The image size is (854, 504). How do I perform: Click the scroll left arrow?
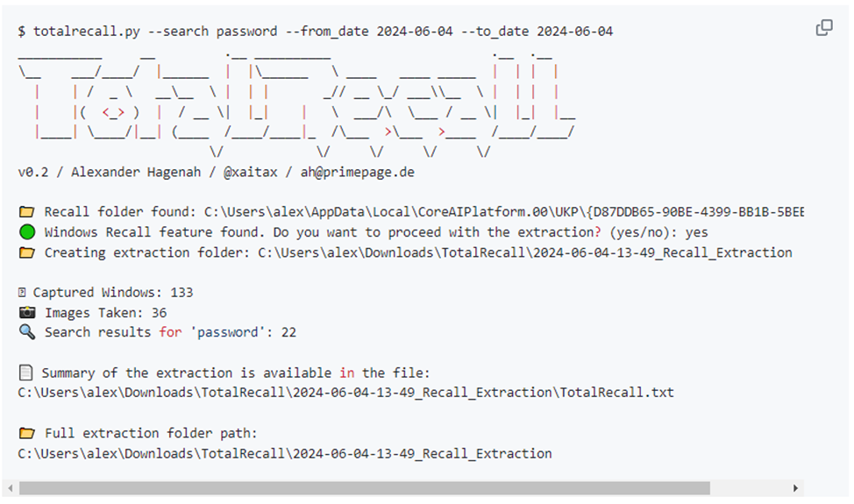[x=10, y=488]
